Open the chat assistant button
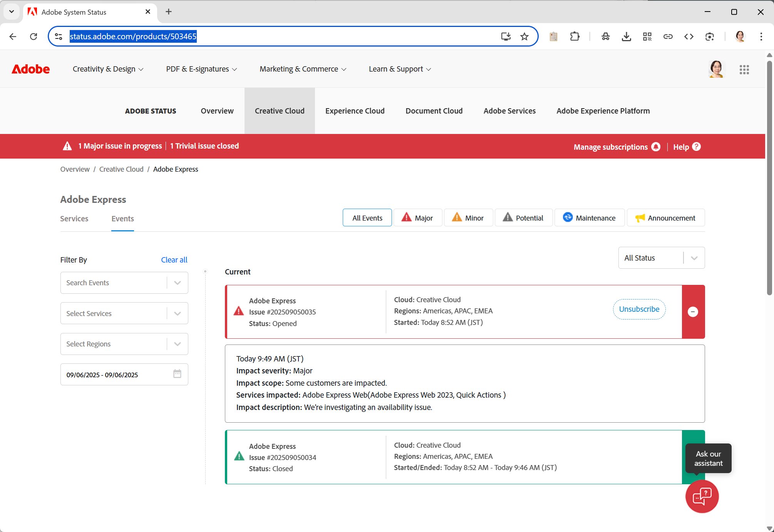This screenshot has height=532, width=774. coord(702,496)
